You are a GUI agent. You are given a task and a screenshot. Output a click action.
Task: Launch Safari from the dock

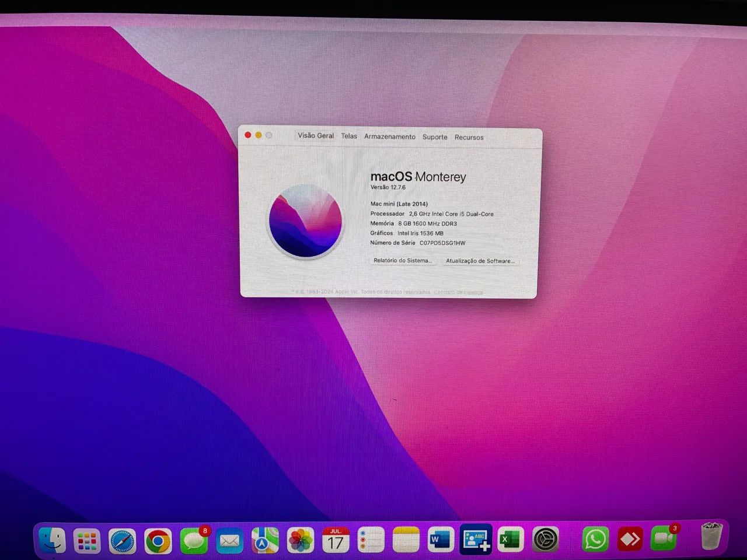click(x=123, y=541)
